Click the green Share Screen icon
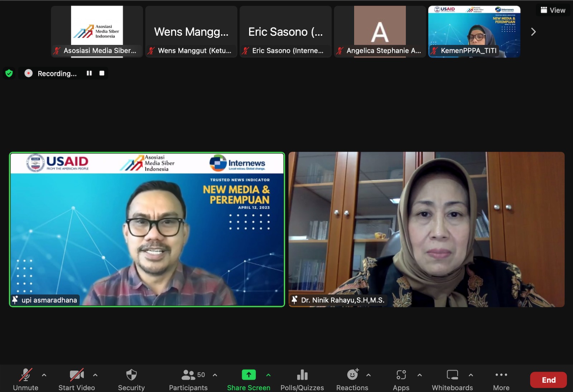573x392 pixels. [x=249, y=374]
